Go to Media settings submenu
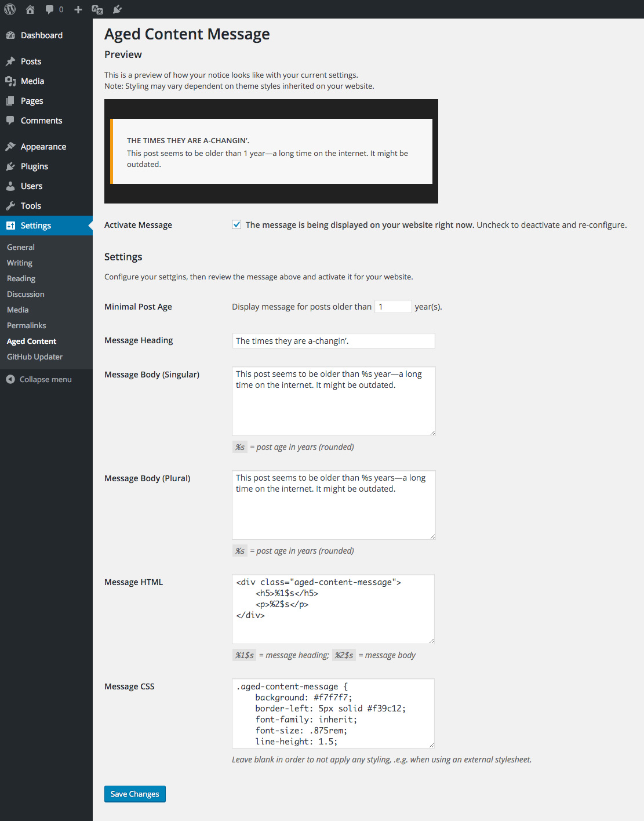This screenshot has width=644, height=821. click(18, 310)
